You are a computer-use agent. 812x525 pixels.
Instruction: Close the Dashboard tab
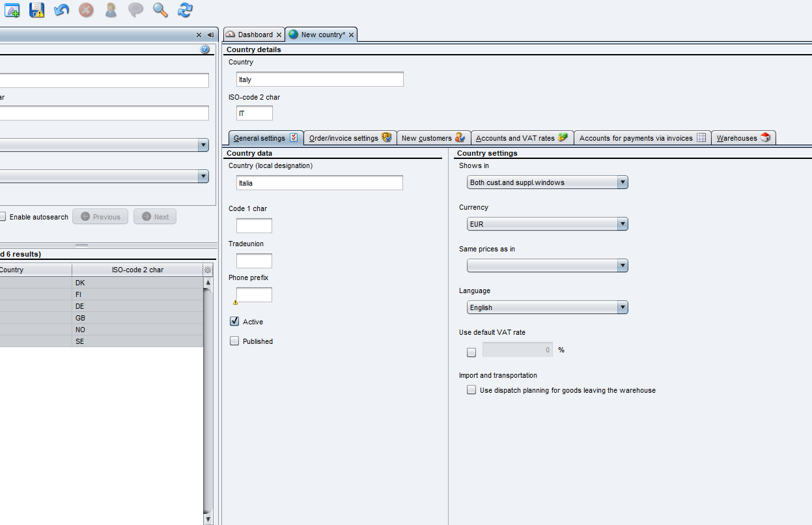click(x=279, y=35)
